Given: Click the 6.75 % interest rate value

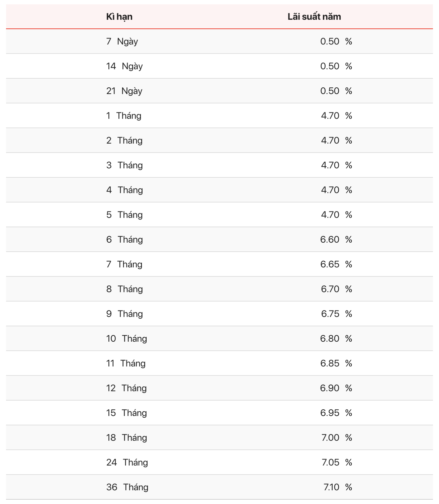Looking at the screenshot, I should pyautogui.click(x=337, y=314).
